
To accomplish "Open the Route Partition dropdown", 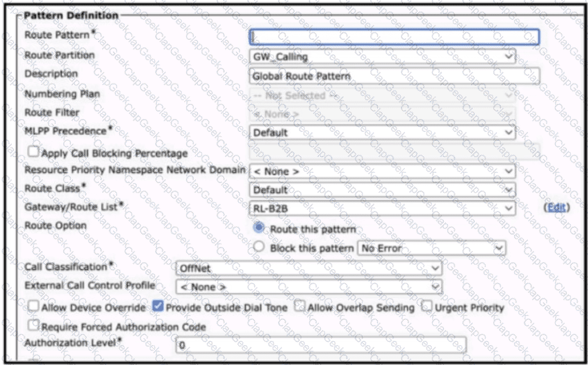I will coord(382,56).
